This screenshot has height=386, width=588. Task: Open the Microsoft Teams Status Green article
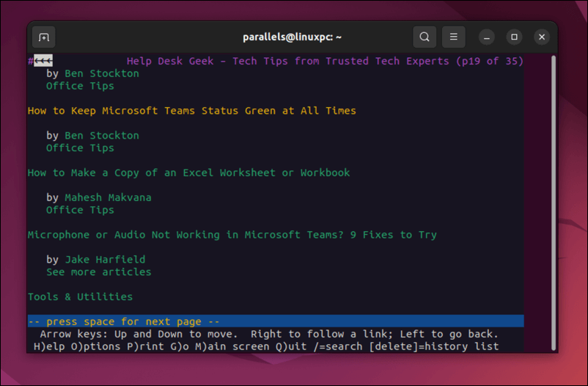[x=191, y=111]
